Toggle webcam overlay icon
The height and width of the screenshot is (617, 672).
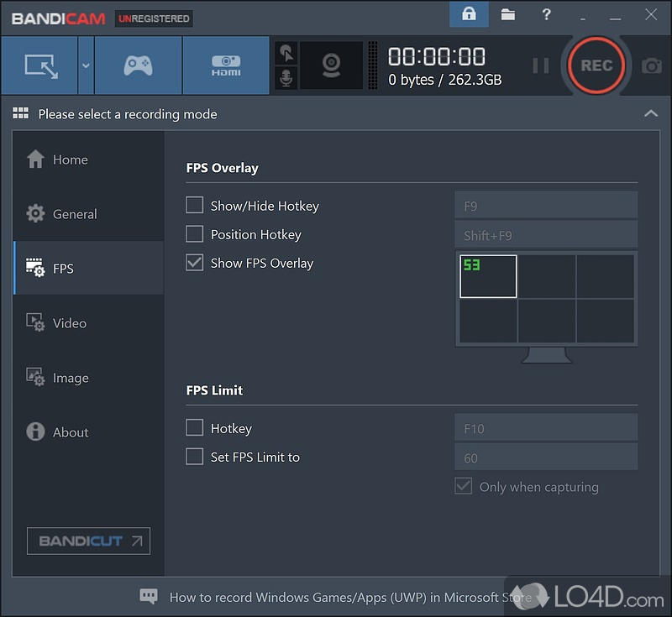click(x=331, y=65)
